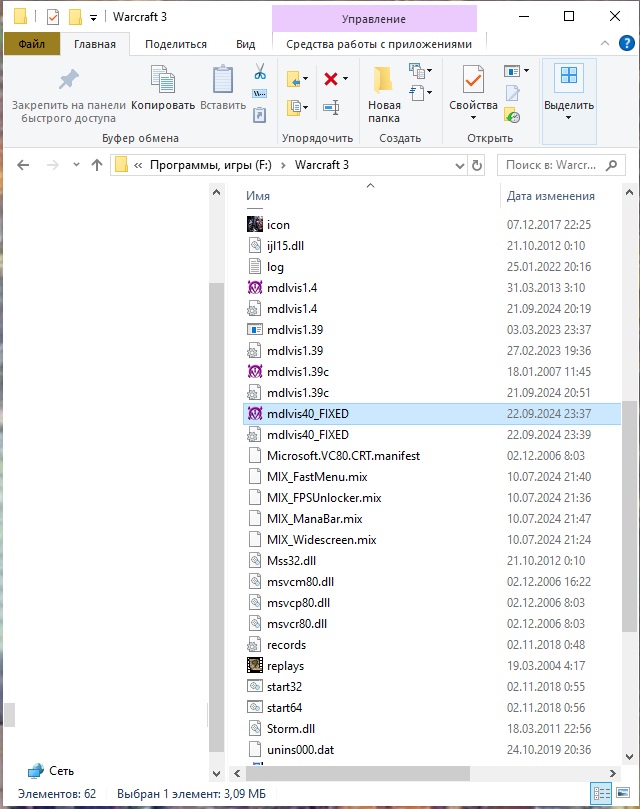Switch to the Главная tab

pyautogui.click(x=95, y=44)
